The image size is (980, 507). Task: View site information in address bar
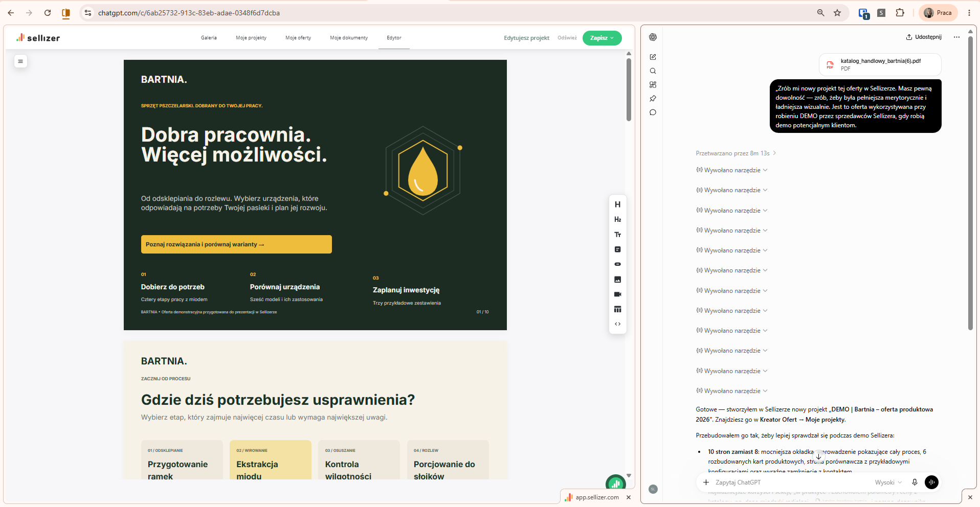point(88,13)
